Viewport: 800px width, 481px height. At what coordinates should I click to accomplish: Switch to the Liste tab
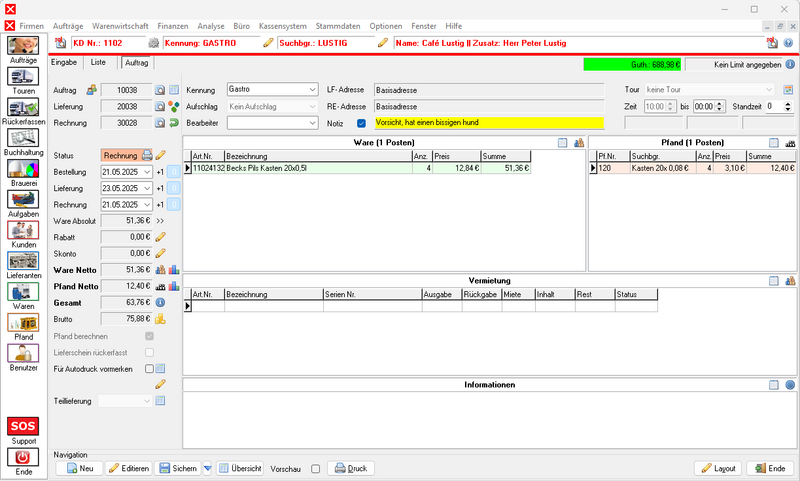tap(98, 62)
